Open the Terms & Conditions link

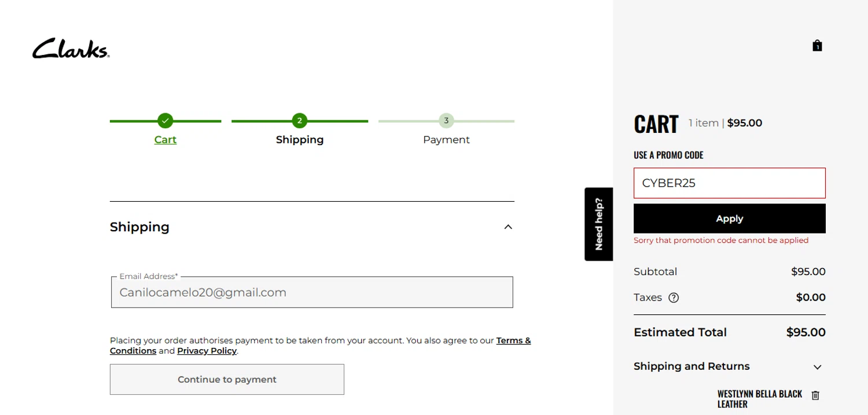pos(513,340)
